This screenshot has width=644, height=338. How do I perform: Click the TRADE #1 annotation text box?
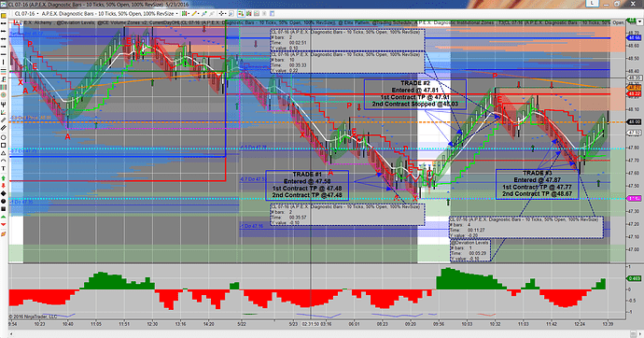coord(307,185)
